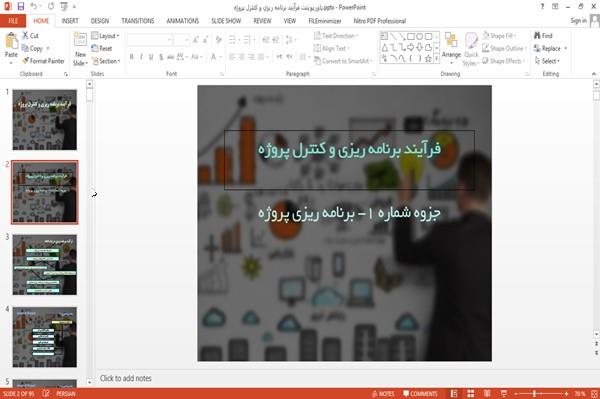The image size is (600, 399).
Task: Switch to Slide Sorter view icon
Action: point(470,394)
